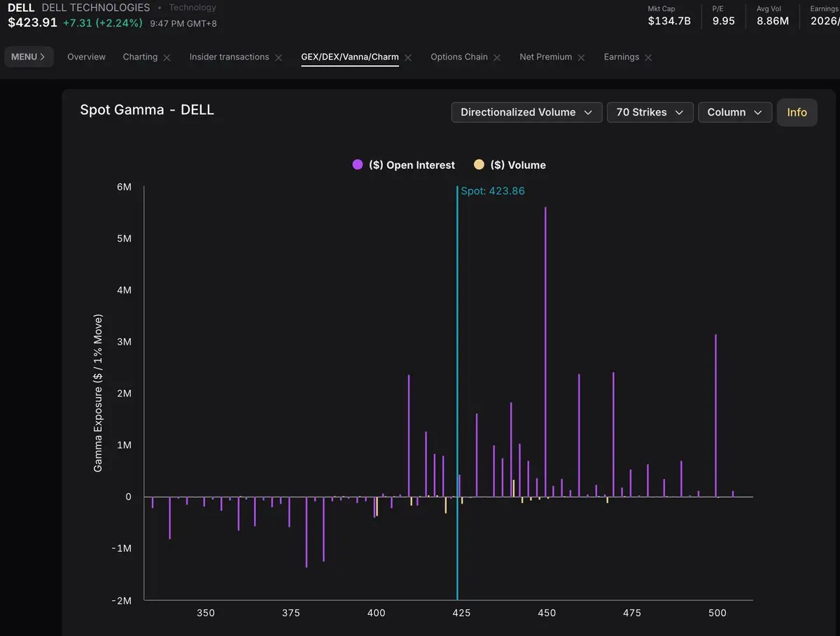Go to the Net Premium tab
The height and width of the screenshot is (636, 840).
(545, 57)
